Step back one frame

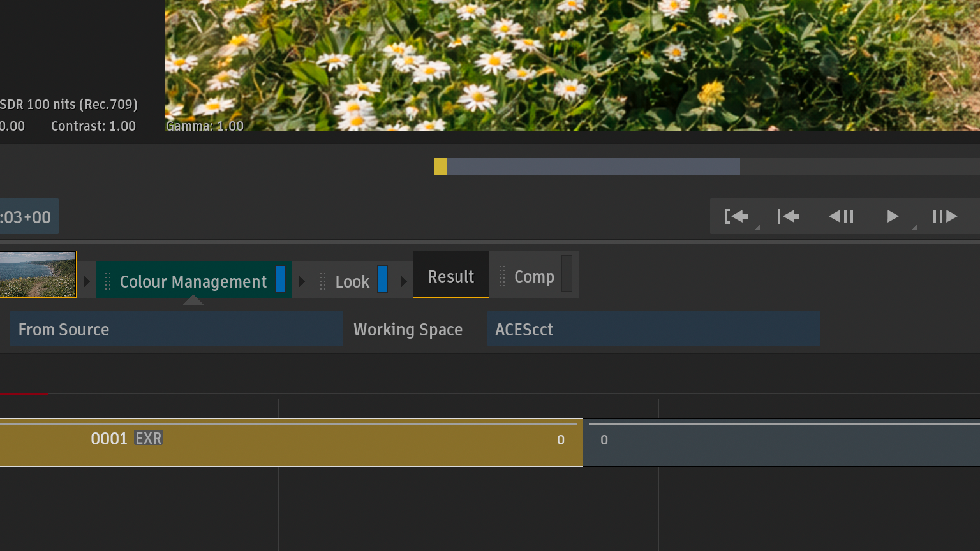[x=841, y=217]
